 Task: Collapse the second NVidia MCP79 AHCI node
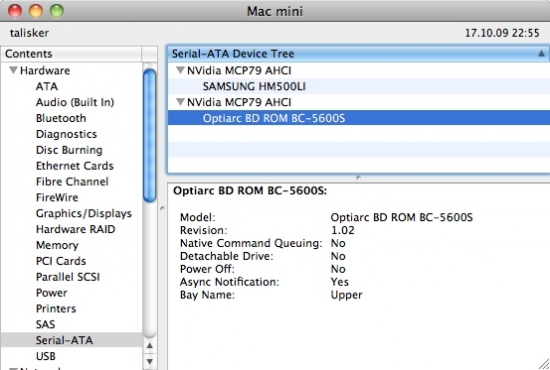180,102
